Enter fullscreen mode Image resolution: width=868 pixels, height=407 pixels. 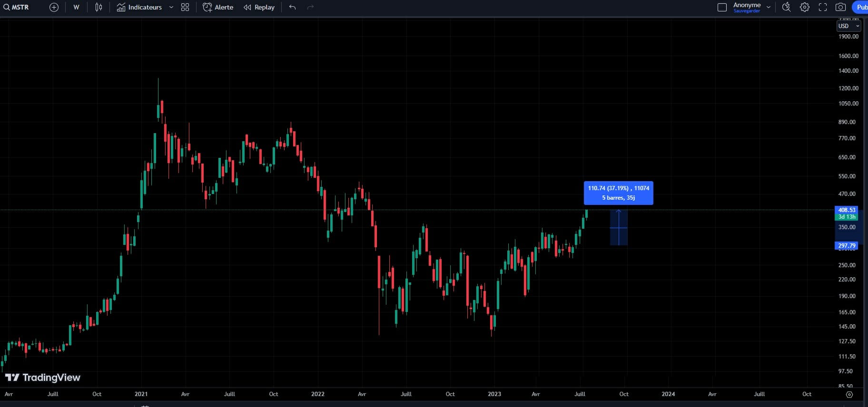point(822,7)
